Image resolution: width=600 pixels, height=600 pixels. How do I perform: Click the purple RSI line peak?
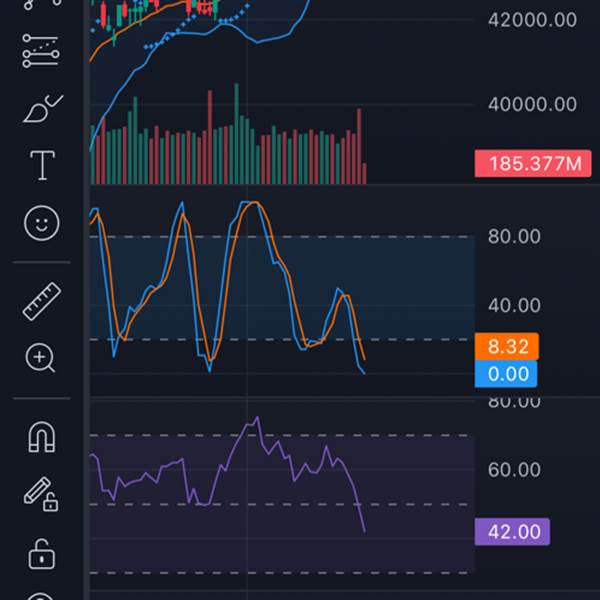coord(257,417)
